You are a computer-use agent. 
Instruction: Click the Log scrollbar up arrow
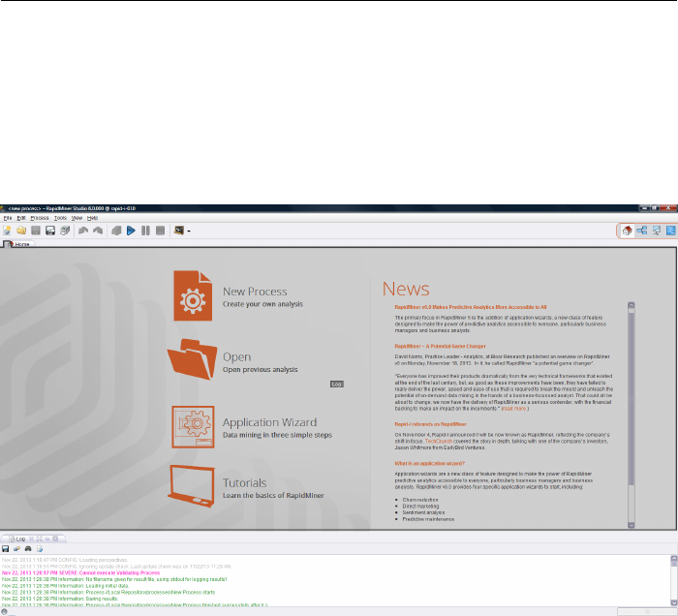(x=674, y=559)
